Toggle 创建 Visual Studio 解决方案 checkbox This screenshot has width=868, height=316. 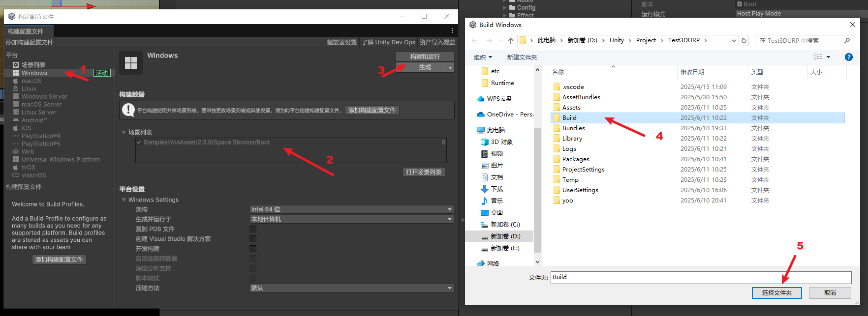[253, 239]
